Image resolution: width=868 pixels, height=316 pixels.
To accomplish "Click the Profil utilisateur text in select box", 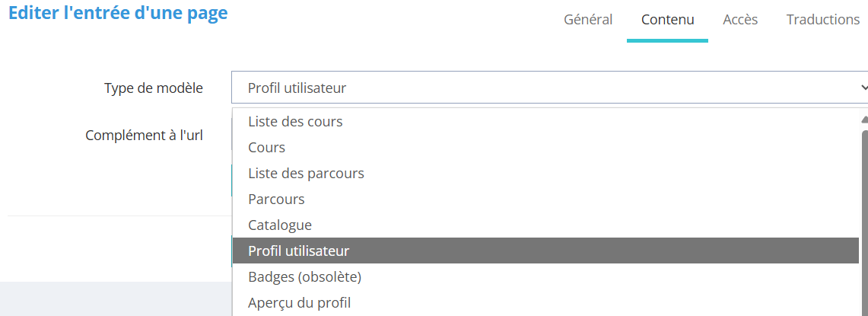I will [297, 88].
